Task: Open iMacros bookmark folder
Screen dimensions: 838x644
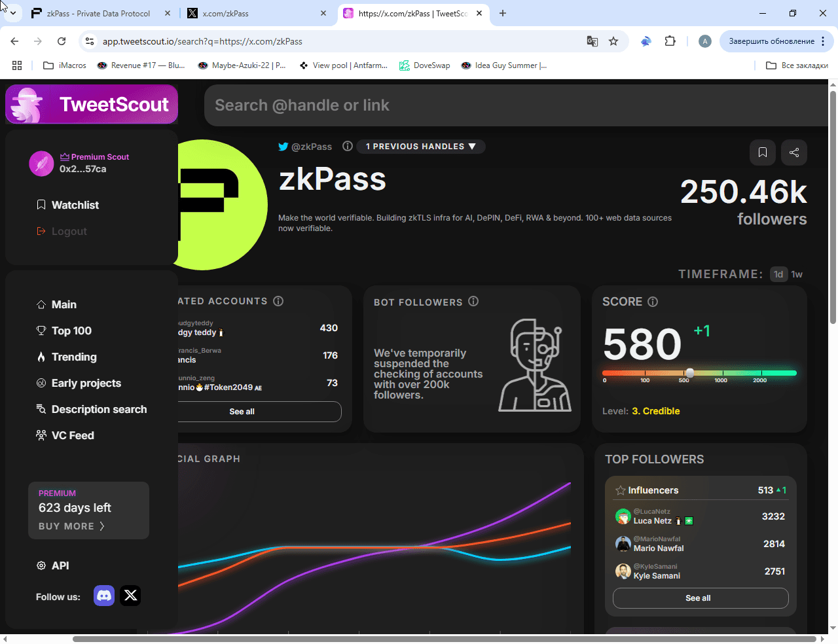Action: (65, 65)
